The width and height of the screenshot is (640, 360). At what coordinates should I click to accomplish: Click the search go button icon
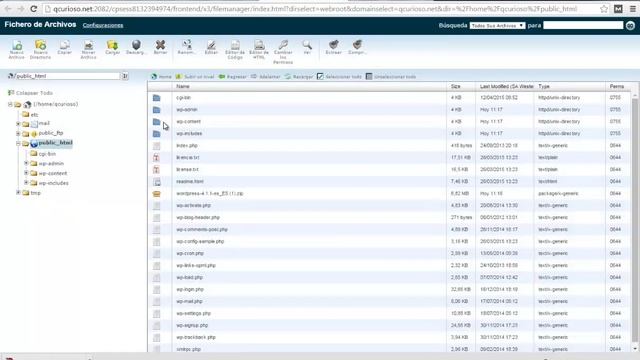(630, 25)
